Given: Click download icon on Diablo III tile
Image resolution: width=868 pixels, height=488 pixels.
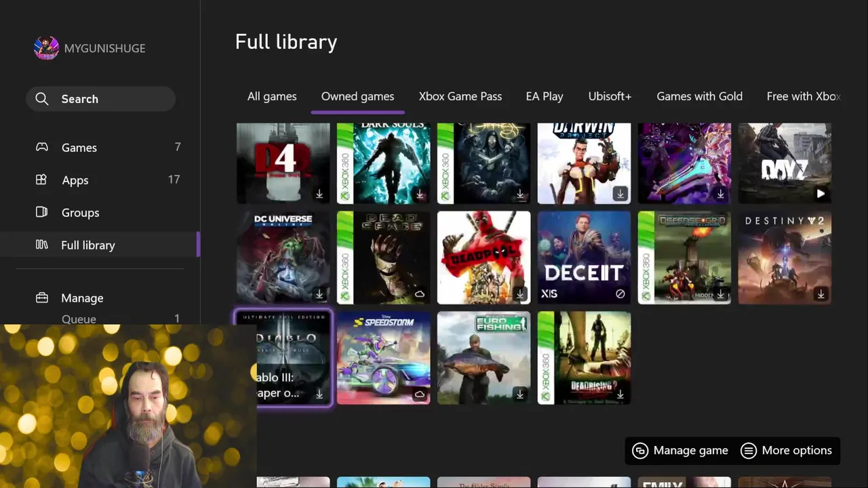Looking at the screenshot, I should click(x=319, y=394).
